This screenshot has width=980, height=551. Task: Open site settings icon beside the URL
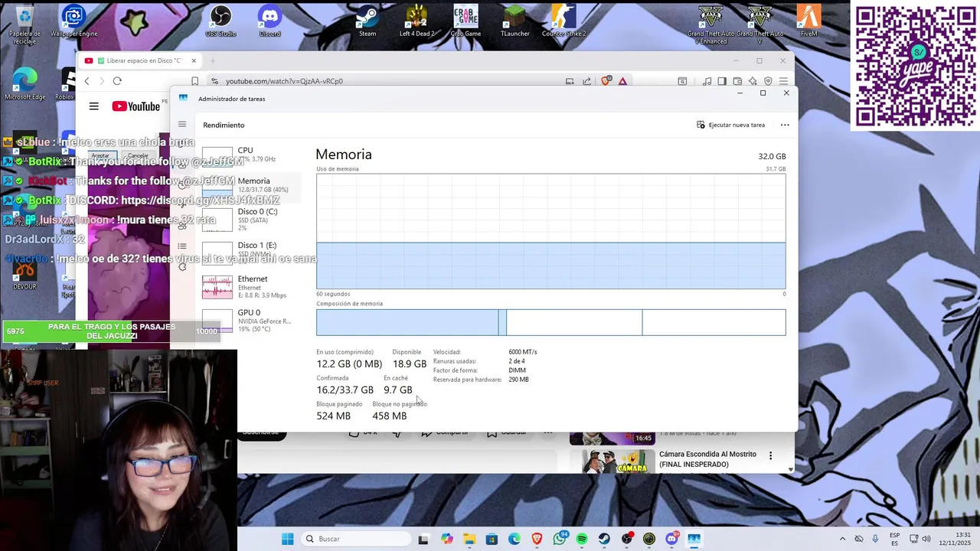[x=214, y=81]
